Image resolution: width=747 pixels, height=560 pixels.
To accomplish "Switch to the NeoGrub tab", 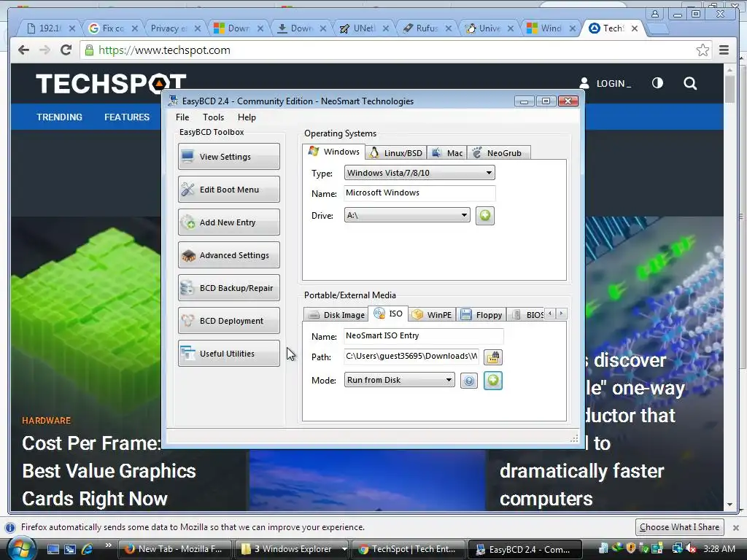I will click(x=498, y=153).
